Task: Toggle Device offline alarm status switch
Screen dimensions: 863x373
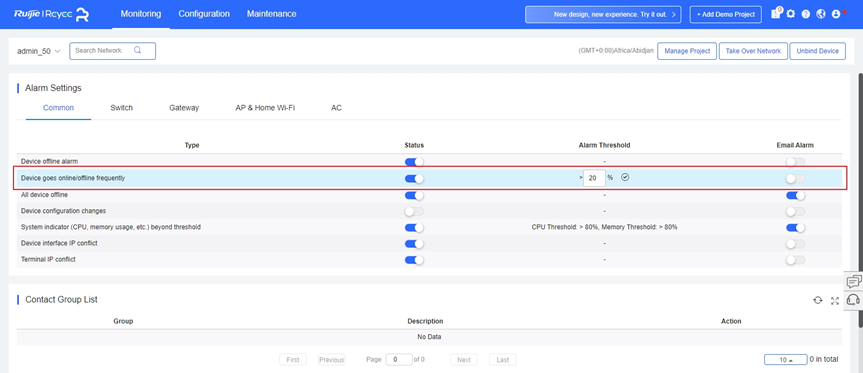Action: click(414, 162)
